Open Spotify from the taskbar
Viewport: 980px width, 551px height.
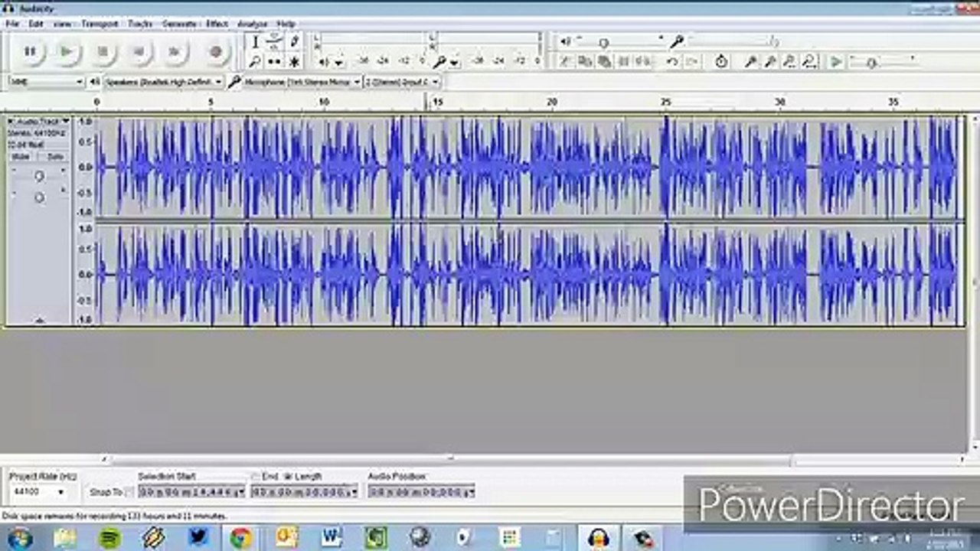coord(109,538)
